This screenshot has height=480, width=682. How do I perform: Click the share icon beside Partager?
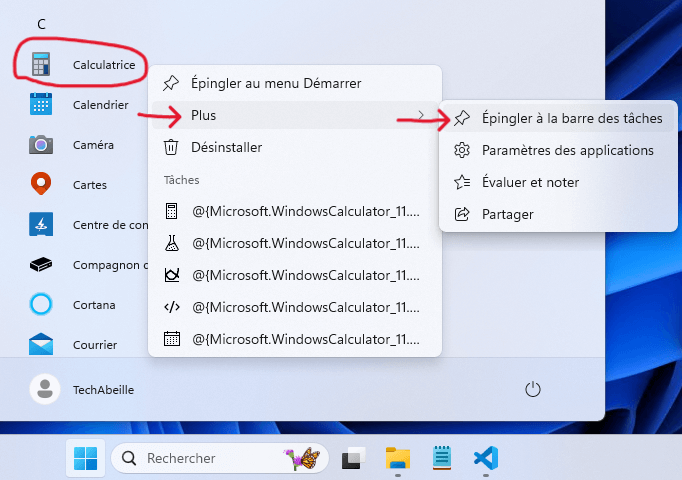(462, 214)
